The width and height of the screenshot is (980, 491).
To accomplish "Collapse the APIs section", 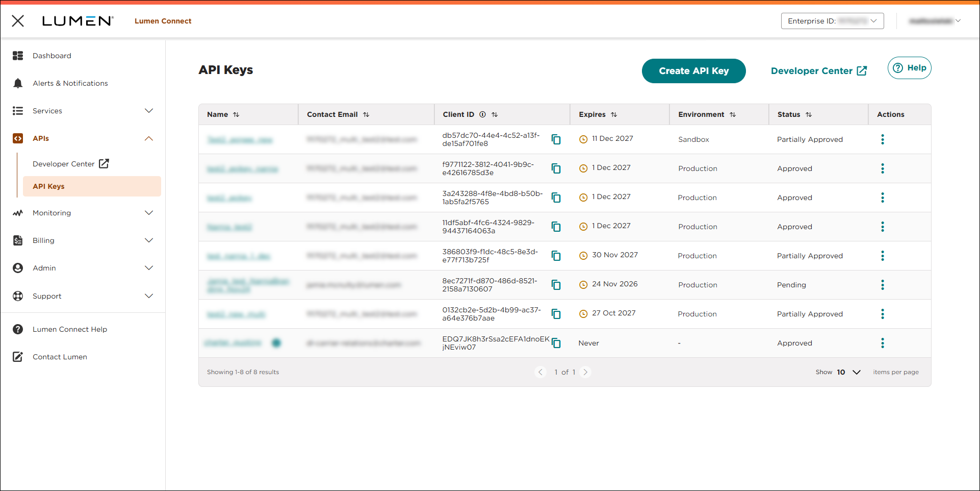I will [148, 138].
